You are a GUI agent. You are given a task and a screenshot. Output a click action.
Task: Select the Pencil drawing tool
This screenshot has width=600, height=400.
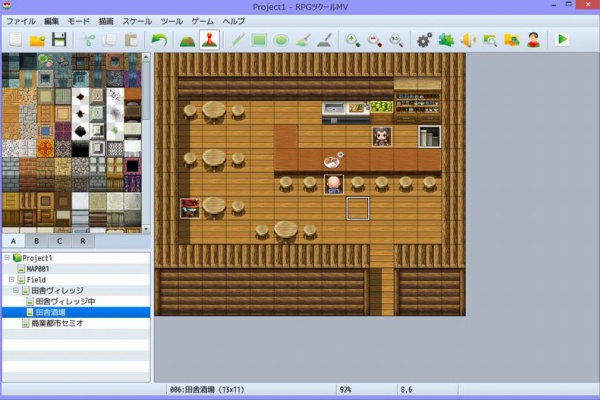pyautogui.click(x=238, y=40)
